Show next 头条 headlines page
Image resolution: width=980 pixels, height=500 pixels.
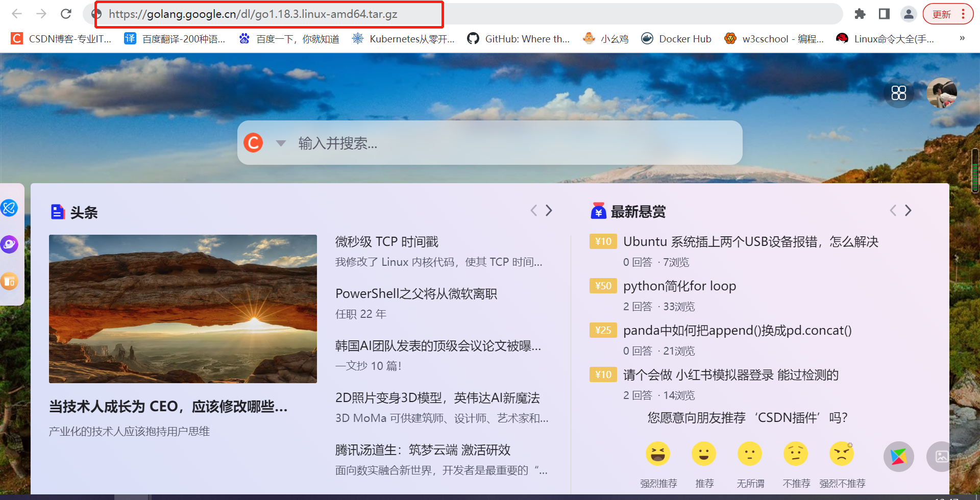[x=549, y=210]
